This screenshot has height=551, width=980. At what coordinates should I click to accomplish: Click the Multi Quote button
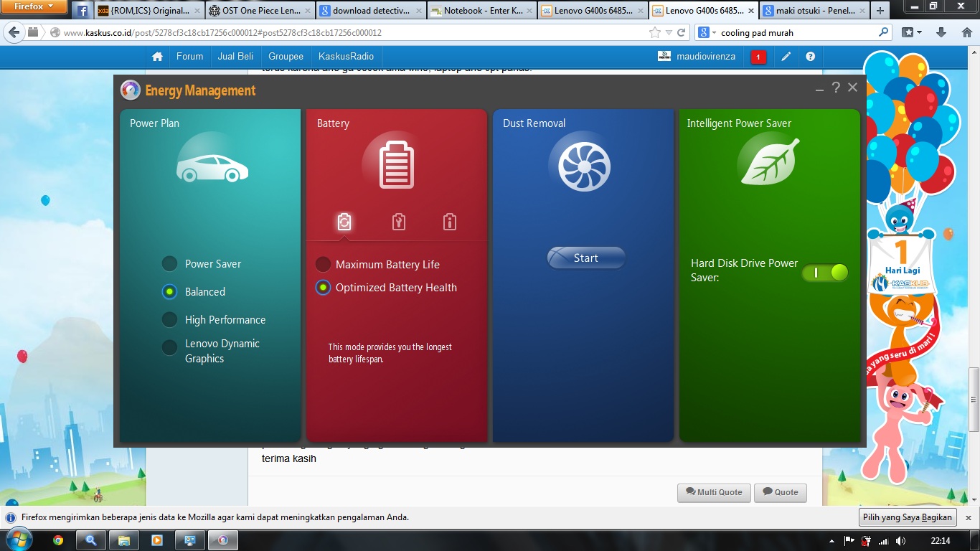(714, 492)
